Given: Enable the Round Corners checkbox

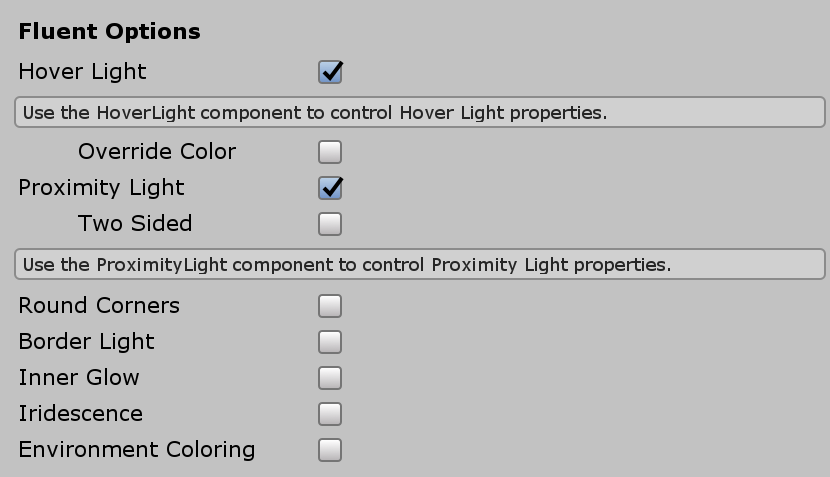Looking at the screenshot, I should click(x=330, y=306).
